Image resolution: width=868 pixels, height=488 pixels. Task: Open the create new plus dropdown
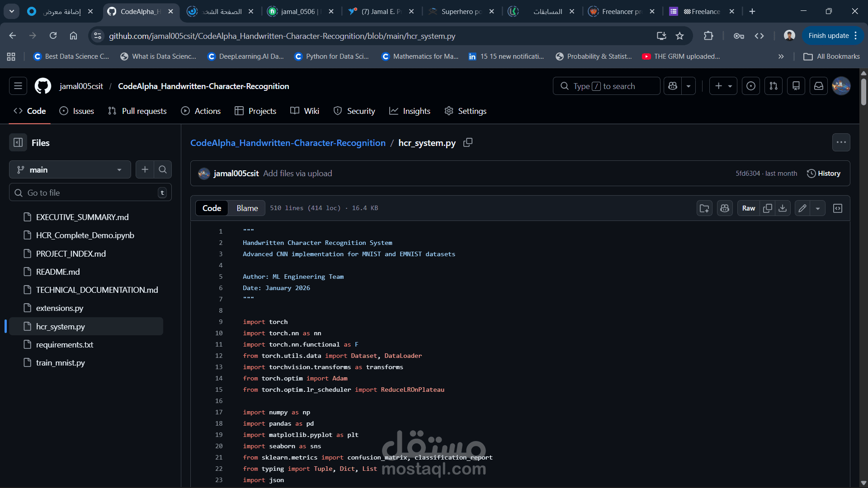723,86
